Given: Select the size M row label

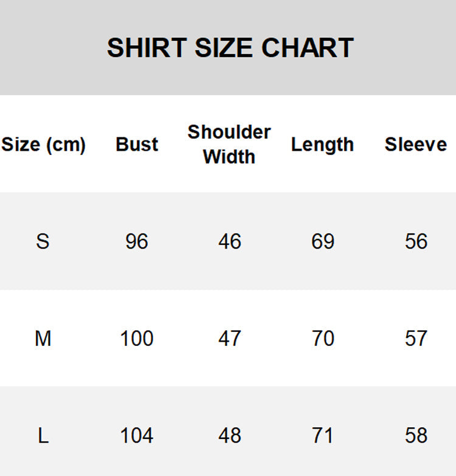Looking at the screenshot, I should (x=43, y=338).
